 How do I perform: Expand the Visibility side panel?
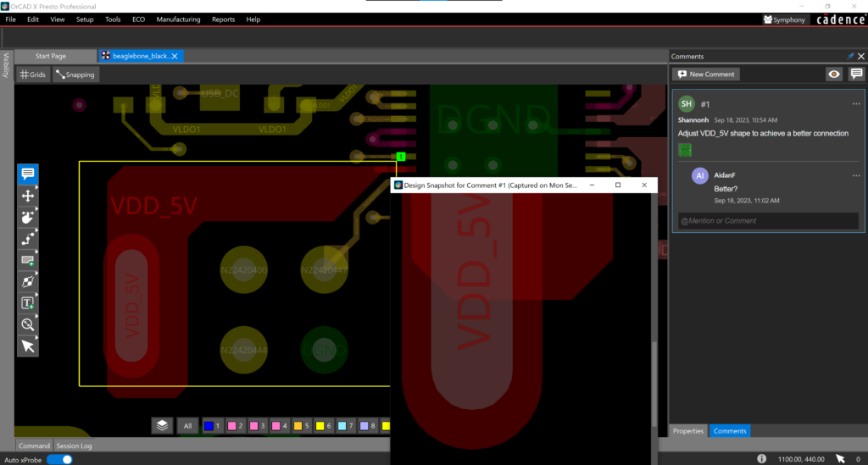[7, 64]
